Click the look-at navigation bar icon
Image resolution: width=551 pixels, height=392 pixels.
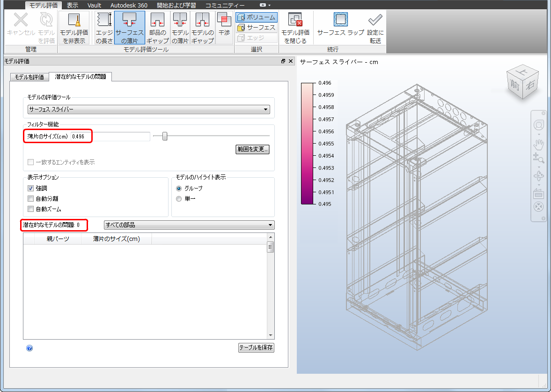539,193
